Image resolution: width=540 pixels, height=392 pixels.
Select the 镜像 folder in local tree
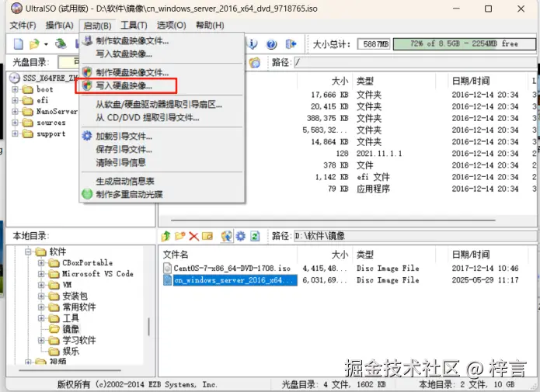pos(71,329)
